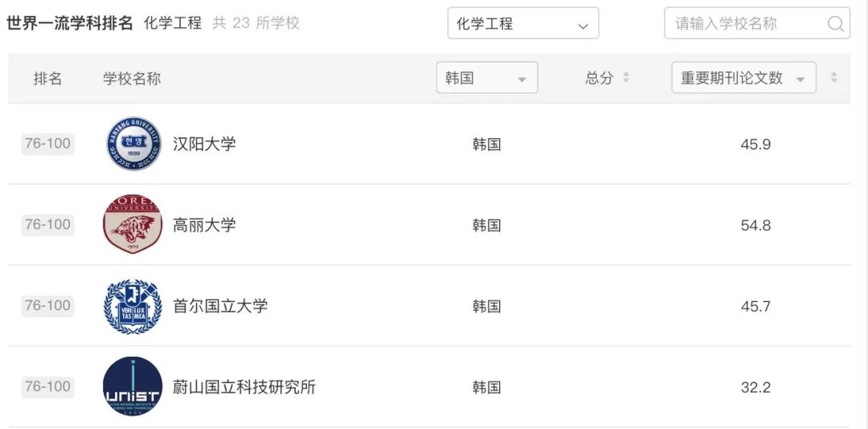Click the 76-100 rank badge for 汉阳大学

pos(47,144)
